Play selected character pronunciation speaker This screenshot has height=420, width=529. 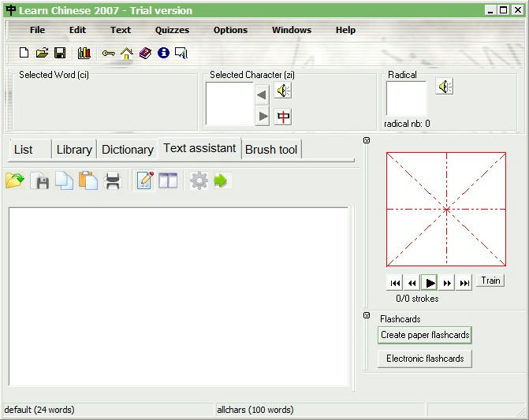point(283,91)
